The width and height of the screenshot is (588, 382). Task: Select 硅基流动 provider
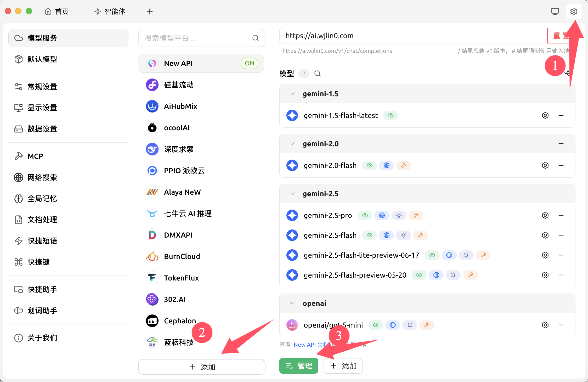coord(201,85)
